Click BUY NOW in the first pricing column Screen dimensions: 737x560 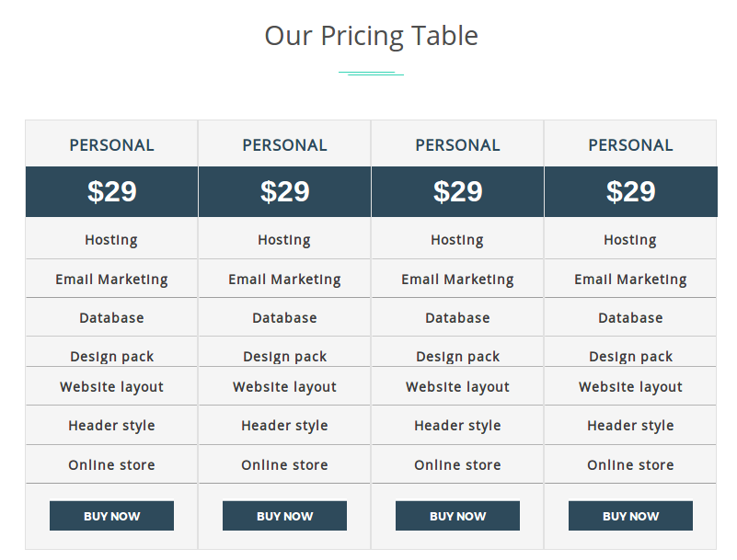point(111,516)
